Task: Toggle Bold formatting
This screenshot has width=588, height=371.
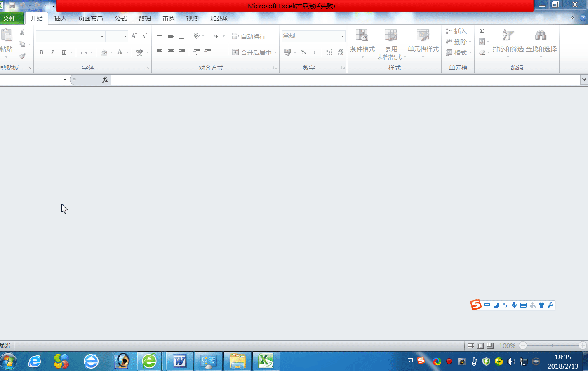Action: pos(41,52)
